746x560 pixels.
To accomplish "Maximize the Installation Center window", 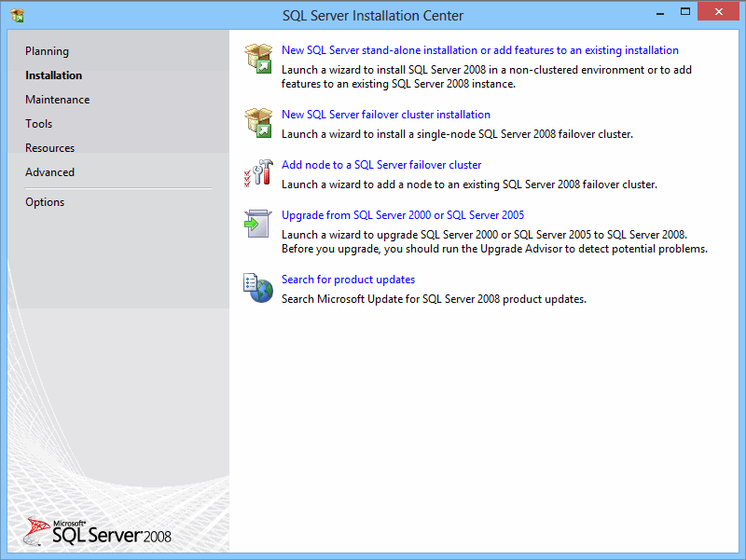I will pyautogui.click(x=685, y=12).
